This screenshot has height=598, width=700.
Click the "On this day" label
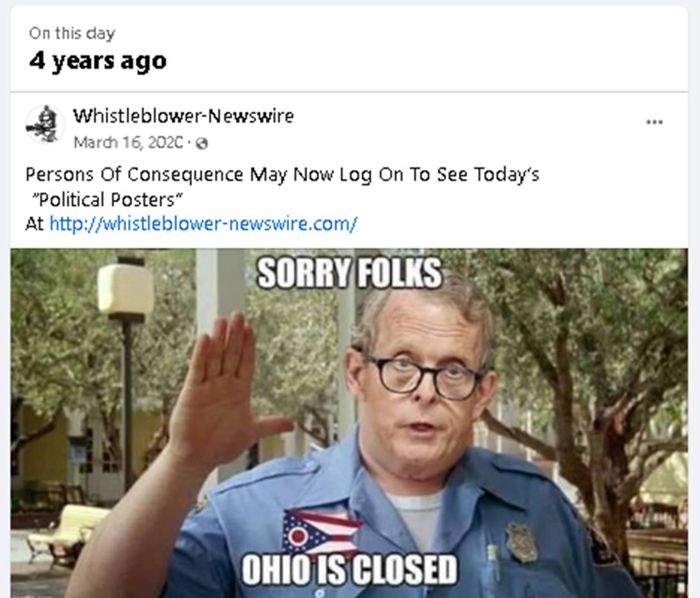72,33
